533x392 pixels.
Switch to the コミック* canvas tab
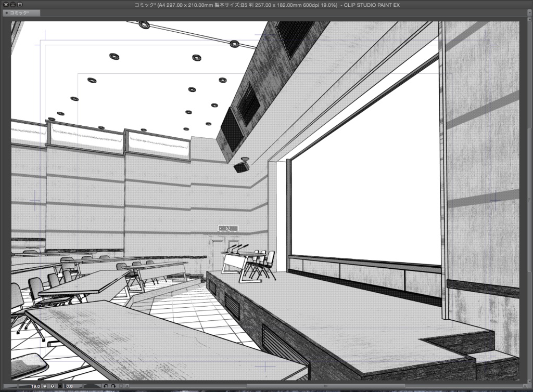coord(20,12)
